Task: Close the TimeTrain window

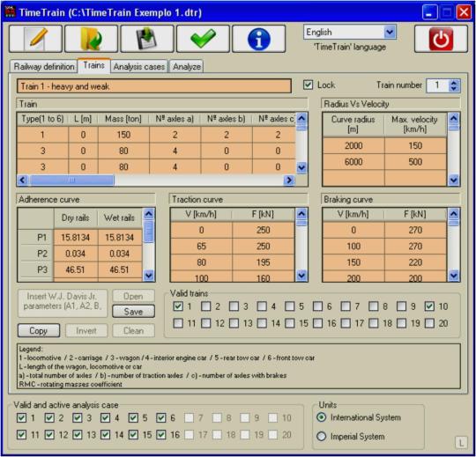Action: (x=465, y=12)
